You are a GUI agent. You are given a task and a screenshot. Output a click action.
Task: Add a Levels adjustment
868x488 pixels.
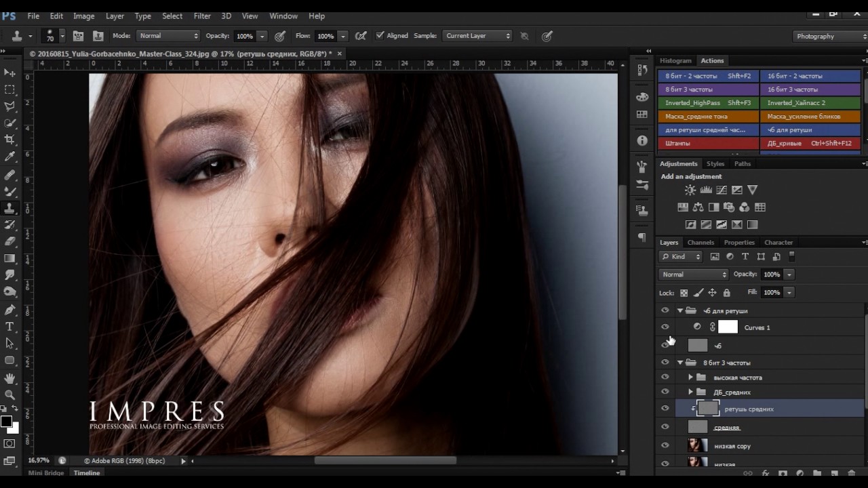tap(706, 190)
